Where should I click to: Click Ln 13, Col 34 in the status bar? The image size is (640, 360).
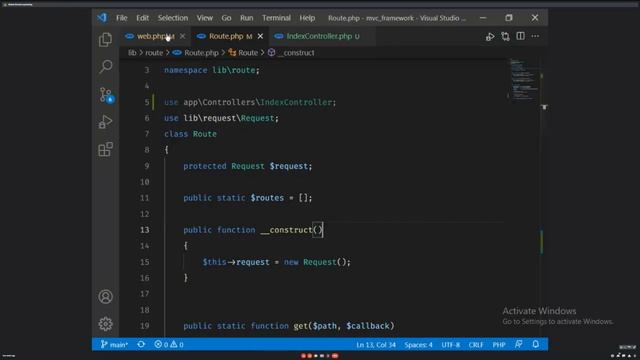(376, 345)
